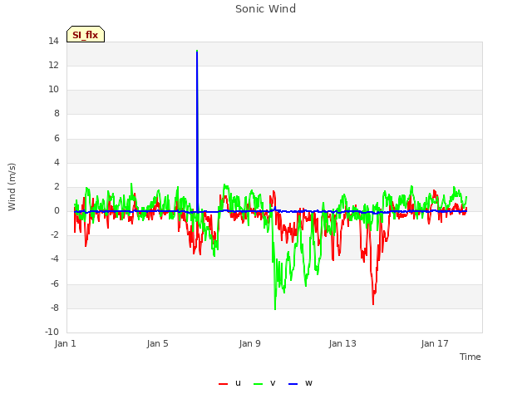Click the Time x-axis title
Viewport: 532px width, 399px height.
click(470, 357)
